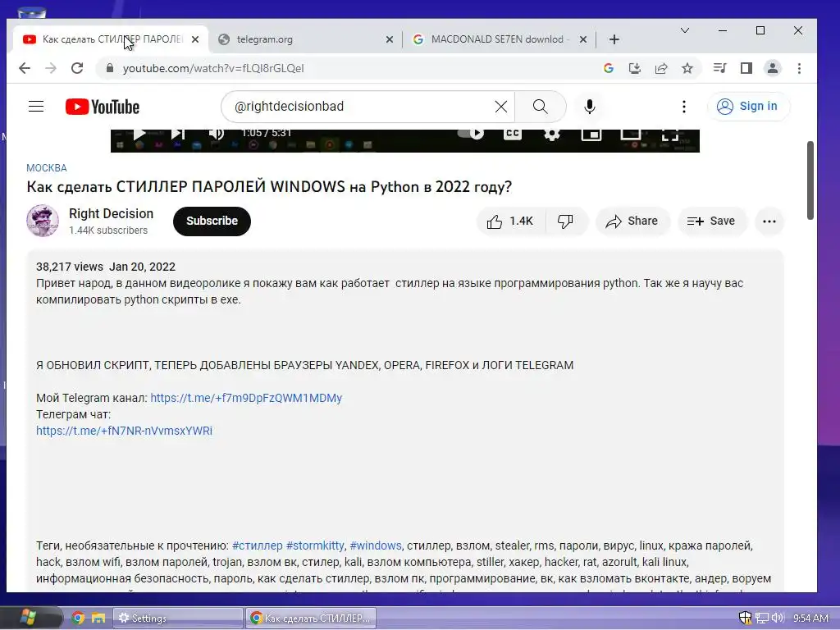This screenshot has width=840, height=630.
Task: Open the Chrome profile avatar menu
Action: (773, 68)
